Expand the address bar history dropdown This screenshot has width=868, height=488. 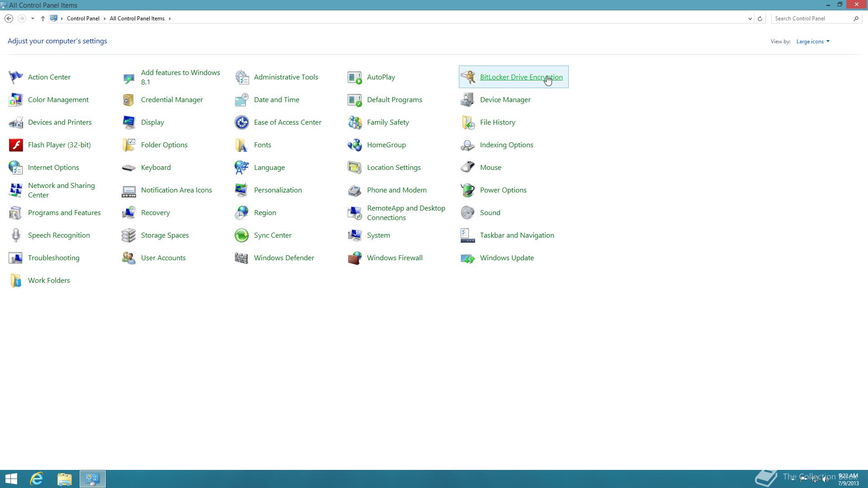[x=750, y=19]
